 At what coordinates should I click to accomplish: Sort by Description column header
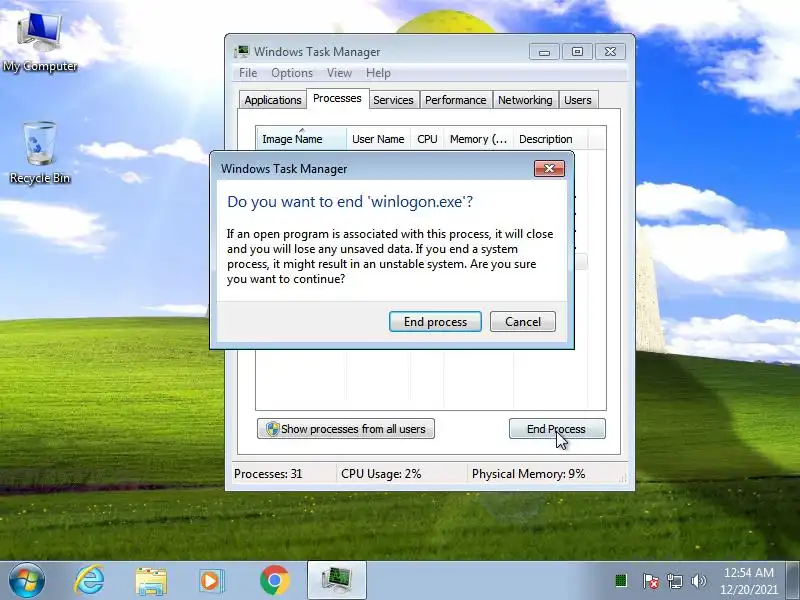coord(551,139)
